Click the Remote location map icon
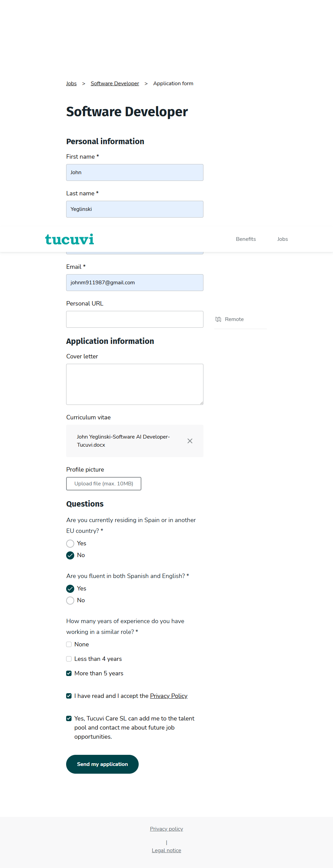Viewport: 333px width, 868px height. (x=218, y=319)
